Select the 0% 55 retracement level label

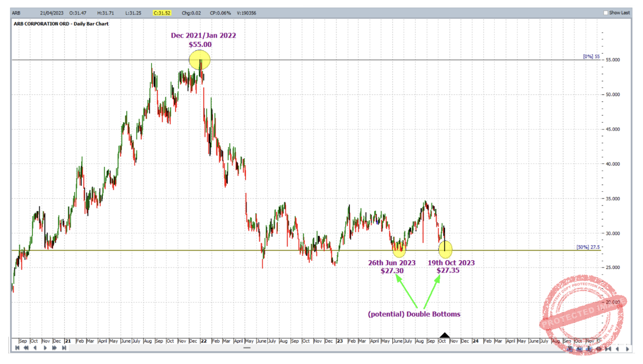click(x=591, y=56)
